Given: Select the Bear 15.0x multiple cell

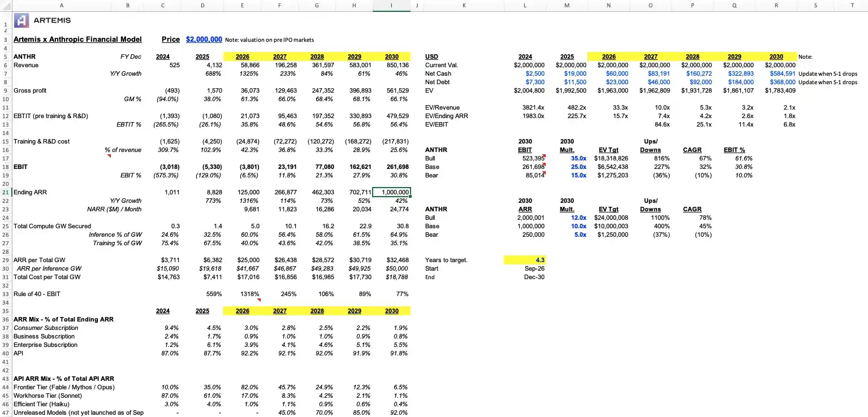Looking at the screenshot, I should (x=578, y=175).
